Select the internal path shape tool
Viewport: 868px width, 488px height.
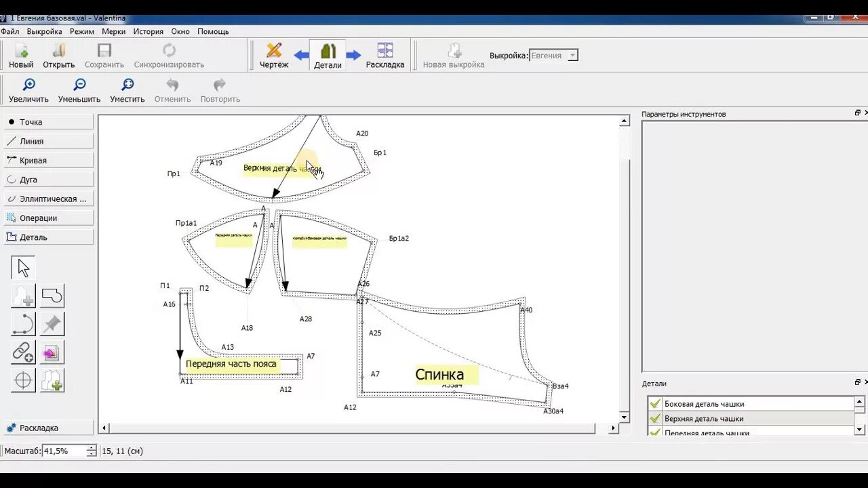tap(52, 296)
